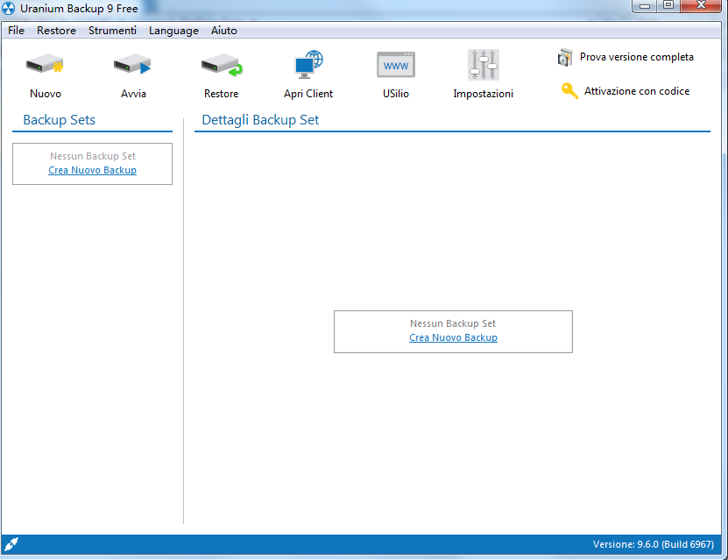Click the Avvia label

point(133,94)
